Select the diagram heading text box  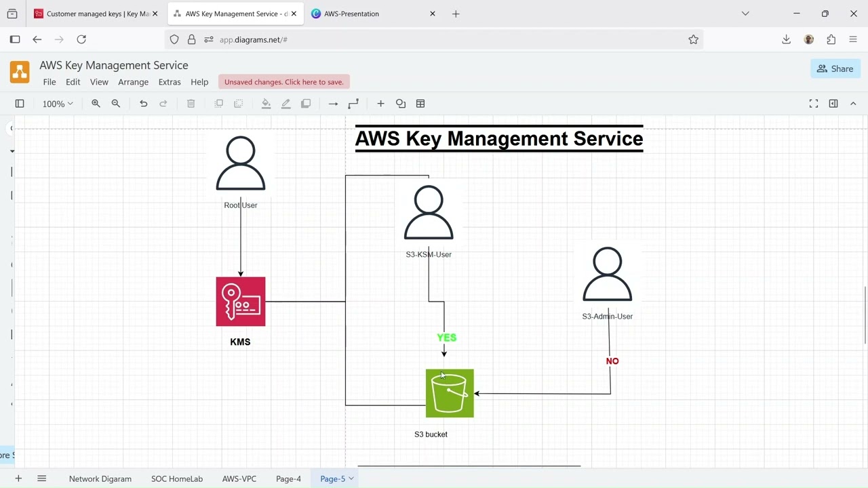pyautogui.click(x=499, y=138)
